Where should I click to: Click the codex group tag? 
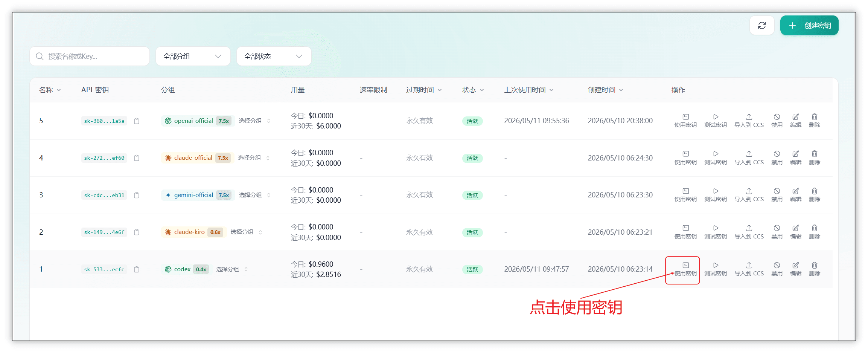click(187, 269)
